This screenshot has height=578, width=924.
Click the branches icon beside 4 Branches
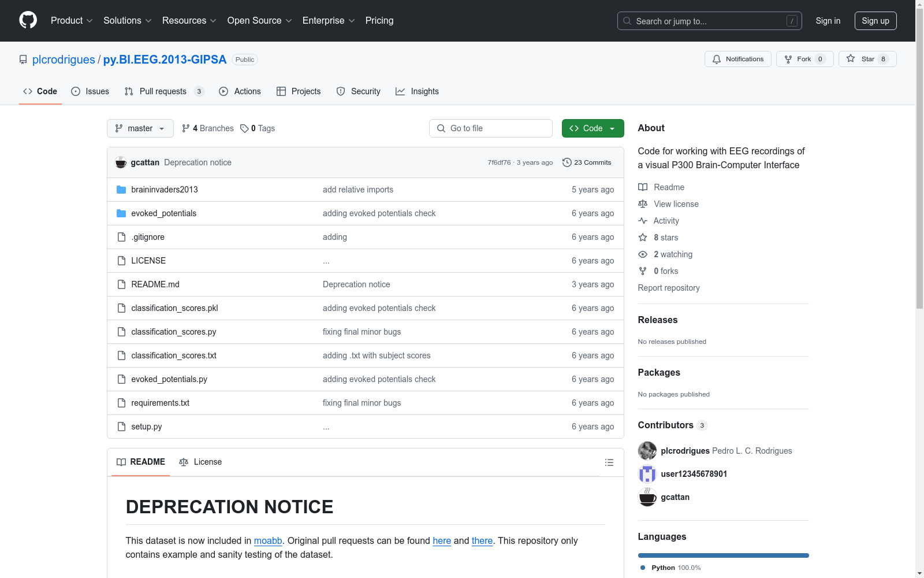(185, 128)
